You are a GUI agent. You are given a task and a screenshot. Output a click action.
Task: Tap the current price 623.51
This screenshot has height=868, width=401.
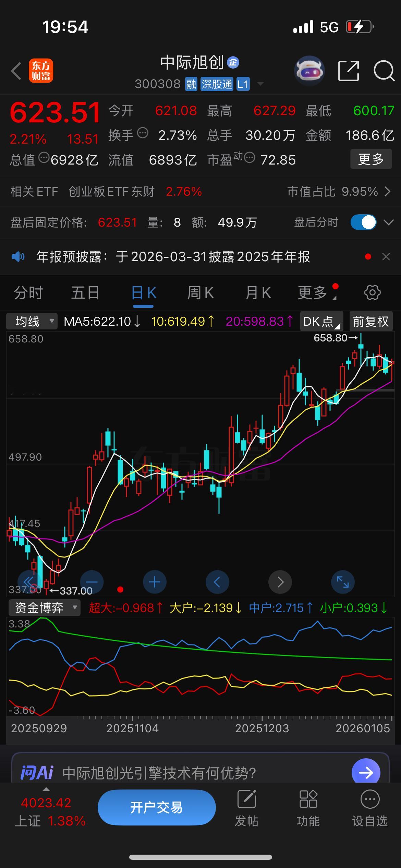[x=55, y=112]
